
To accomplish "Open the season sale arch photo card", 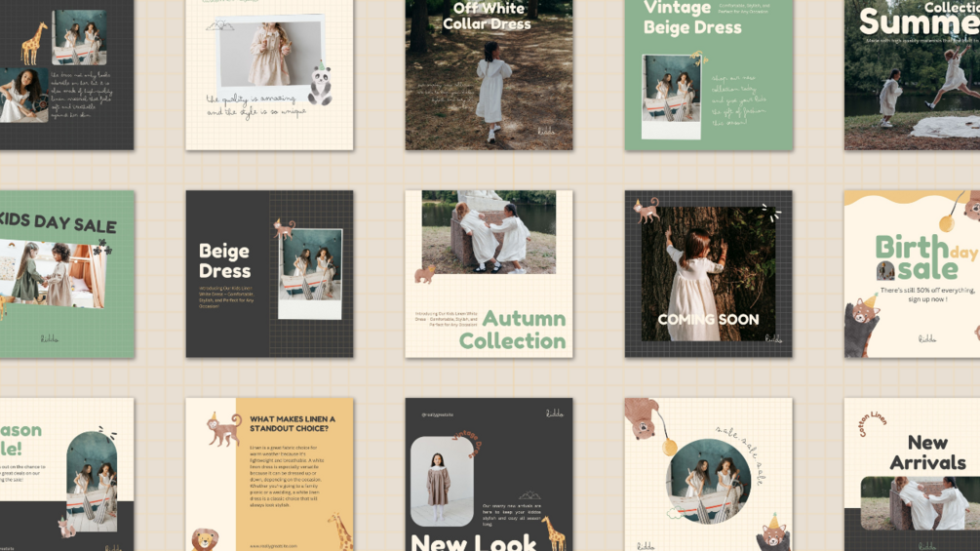I will click(x=67, y=474).
